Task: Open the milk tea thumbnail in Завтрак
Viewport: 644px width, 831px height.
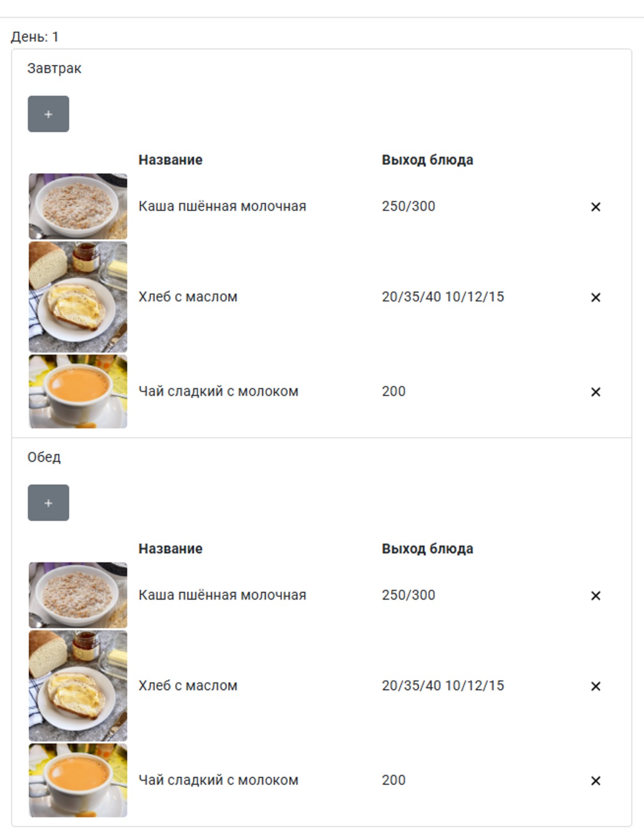Action: pyautogui.click(x=78, y=392)
